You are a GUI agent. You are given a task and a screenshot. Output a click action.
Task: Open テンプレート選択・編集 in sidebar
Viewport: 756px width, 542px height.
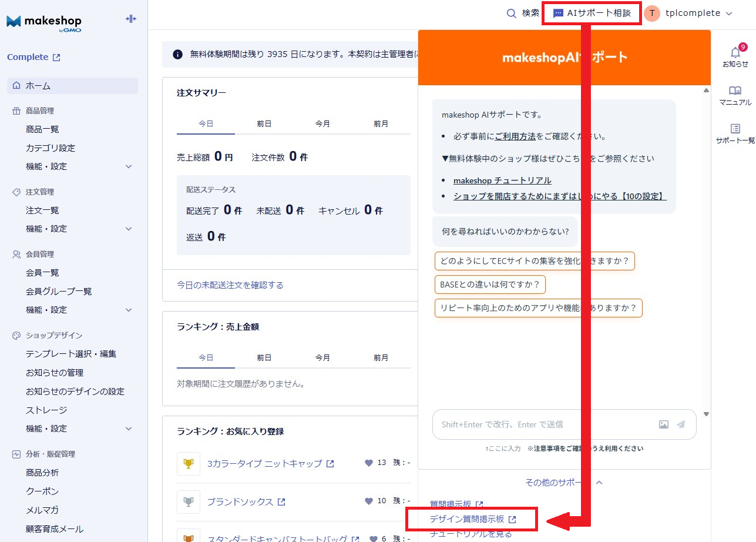coord(71,354)
